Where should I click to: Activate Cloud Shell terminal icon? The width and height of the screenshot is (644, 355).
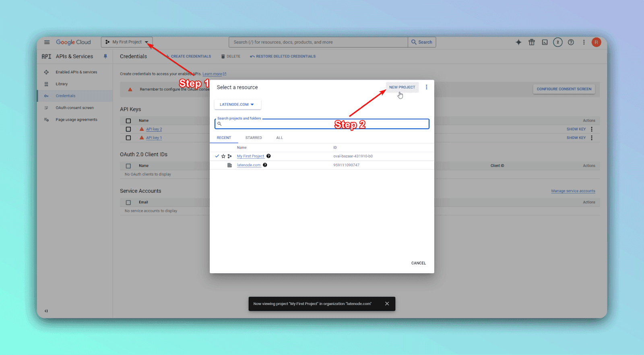pos(545,42)
